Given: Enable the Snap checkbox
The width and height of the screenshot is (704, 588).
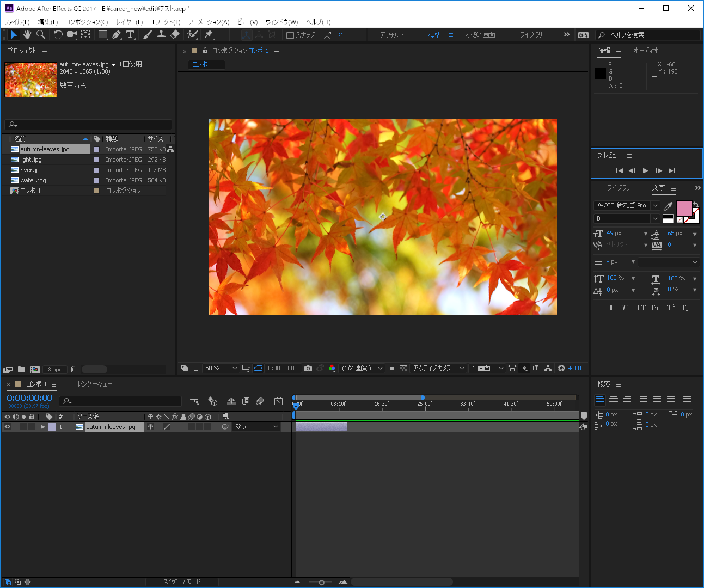Looking at the screenshot, I should [290, 35].
